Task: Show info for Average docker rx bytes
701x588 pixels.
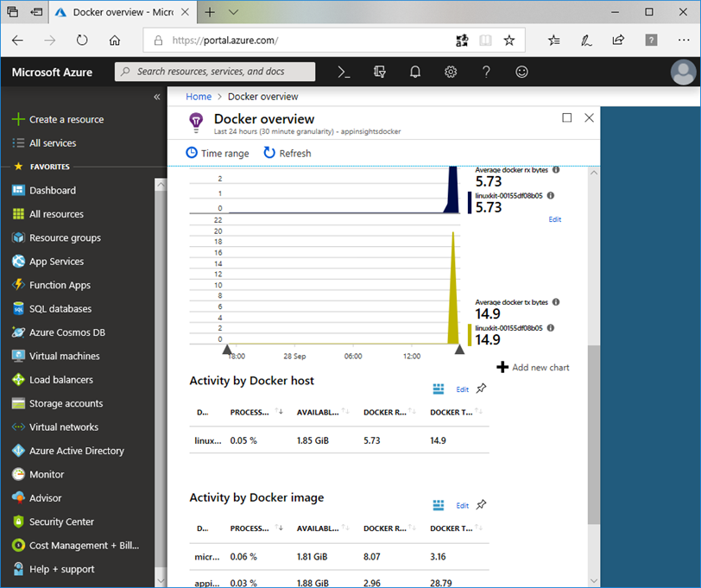Action: click(556, 170)
